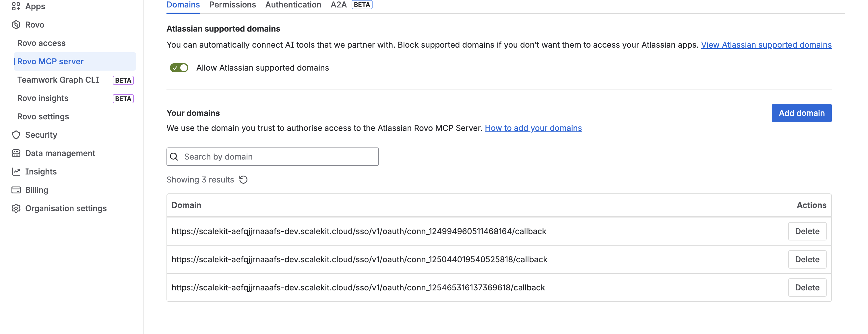Viewport: 868px width, 334px height.
Task: Open the Billing sidebar section
Action: [37, 190]
